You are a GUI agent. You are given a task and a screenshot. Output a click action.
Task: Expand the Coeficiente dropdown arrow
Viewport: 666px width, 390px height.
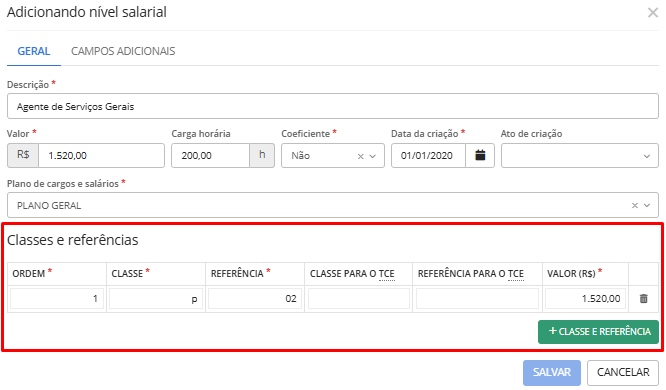tap(373, 156)
